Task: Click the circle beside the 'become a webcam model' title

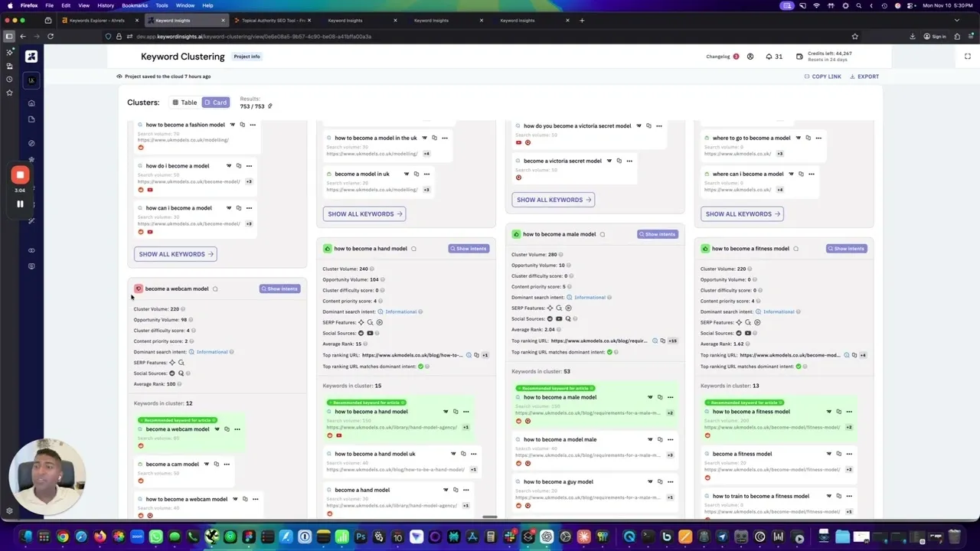Action: click(215, 289)
